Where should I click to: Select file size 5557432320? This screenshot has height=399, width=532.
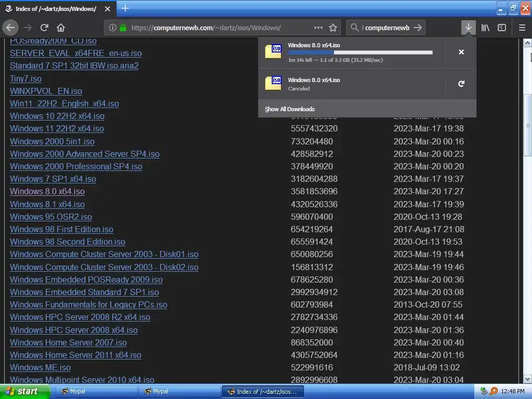tap(314, 129)
